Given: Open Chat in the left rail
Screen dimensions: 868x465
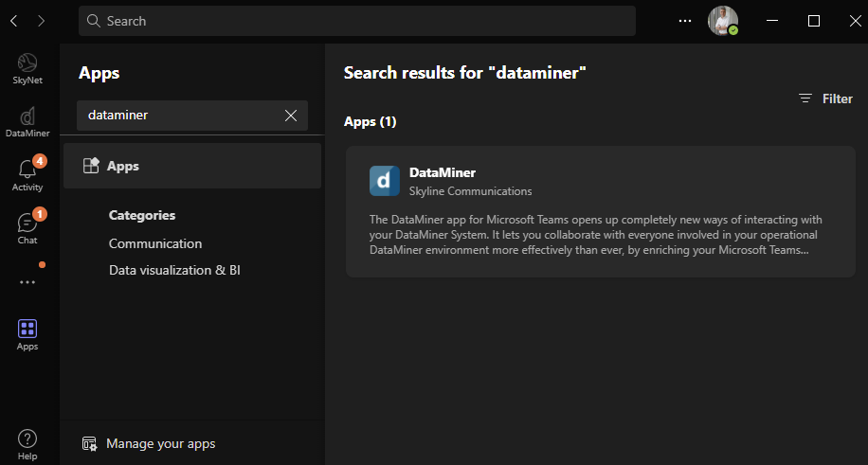Looking at the screenshot, I should [x=27, y=227].
